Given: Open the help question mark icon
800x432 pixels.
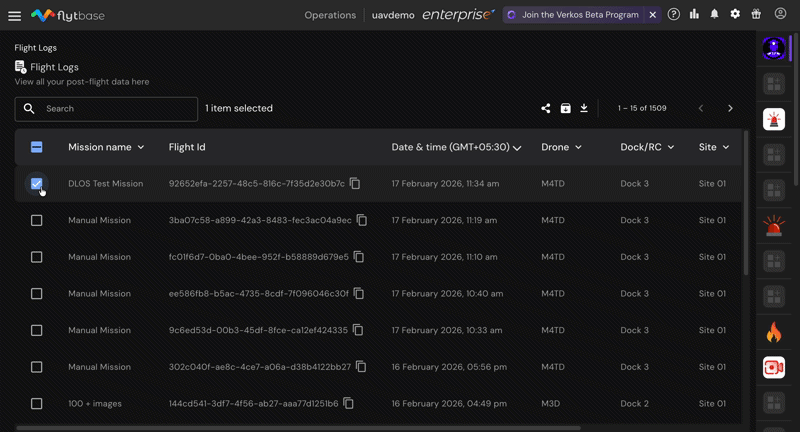Looking at the screenshot, I should point(674,15).
